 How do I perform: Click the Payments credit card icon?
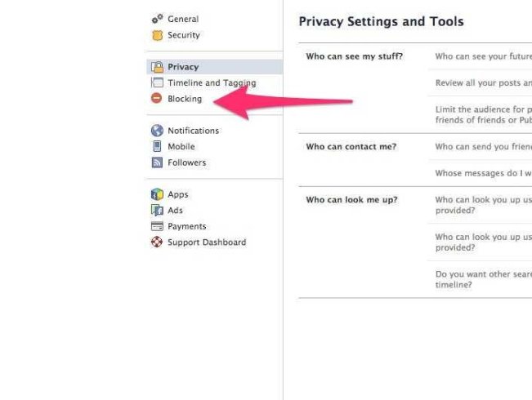157,226
